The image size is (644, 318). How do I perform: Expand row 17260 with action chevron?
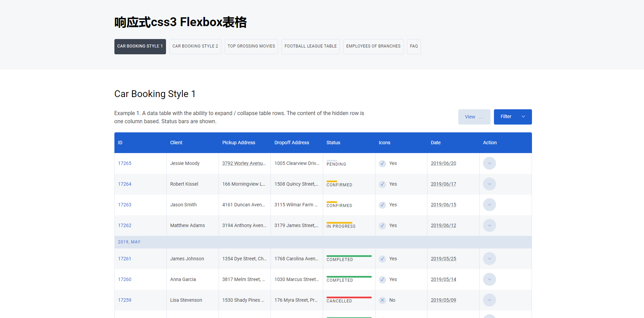pyautogui.click(x=489, y=279)
